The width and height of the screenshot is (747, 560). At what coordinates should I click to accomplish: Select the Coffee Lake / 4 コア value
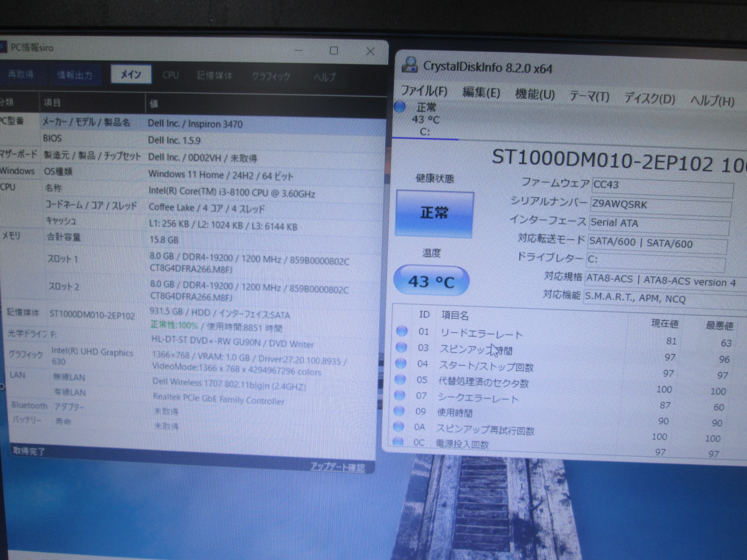coord(207,208)
